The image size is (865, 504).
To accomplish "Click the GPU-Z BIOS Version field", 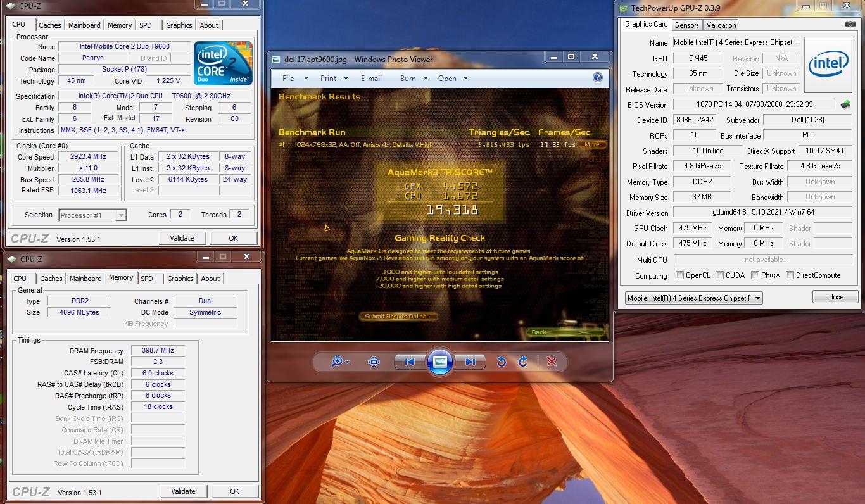I will coord(755,104).
